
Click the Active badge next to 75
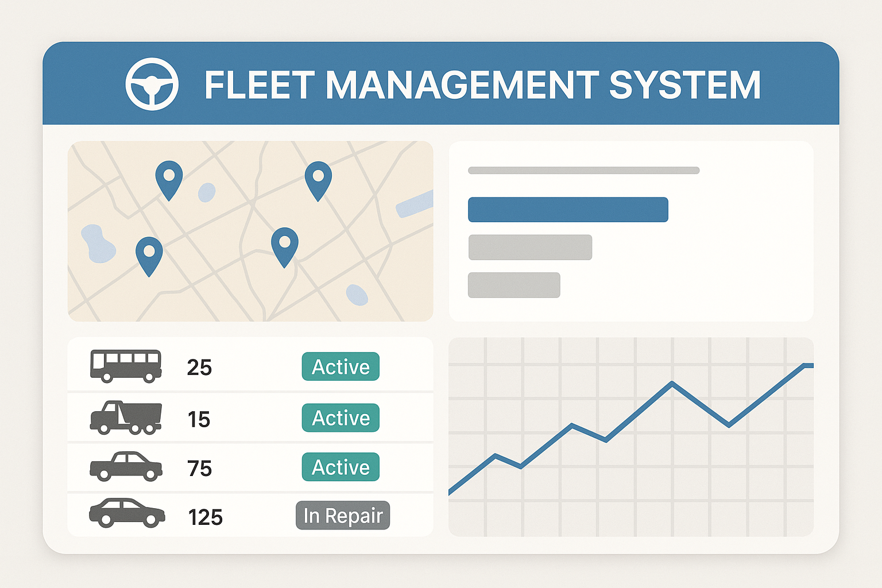click(340, 467)
